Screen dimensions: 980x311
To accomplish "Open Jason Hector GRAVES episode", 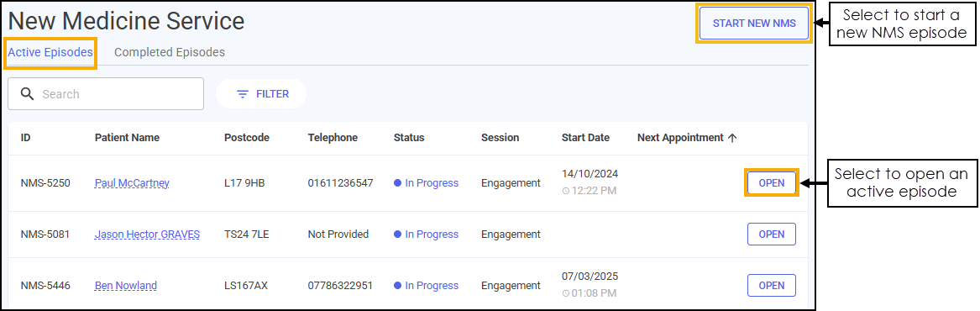I will click(771, 234).
